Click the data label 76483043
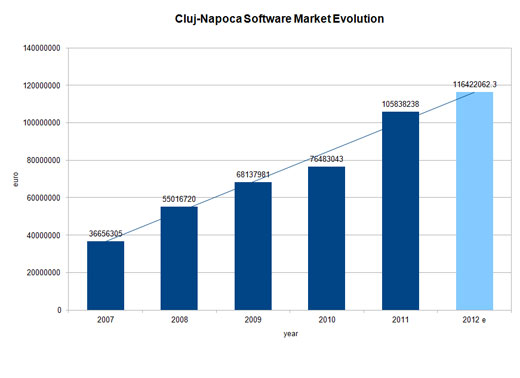 [x=327, y=159]
